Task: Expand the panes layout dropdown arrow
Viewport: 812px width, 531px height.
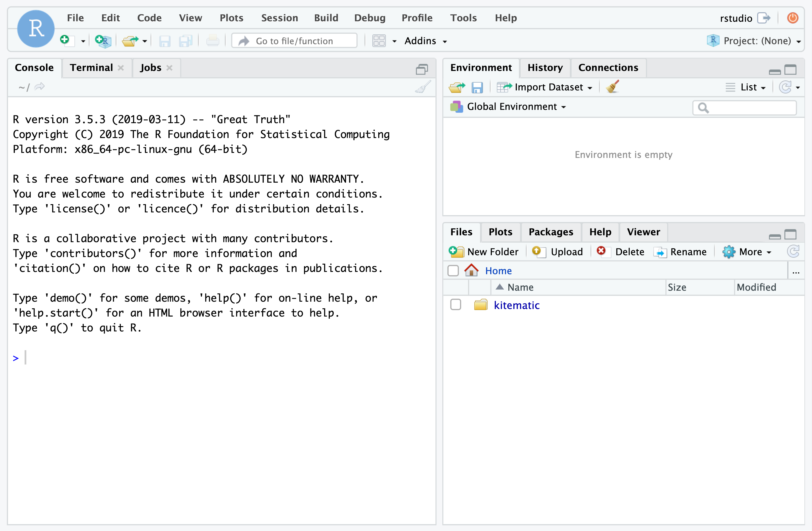Action: [394, 41]
